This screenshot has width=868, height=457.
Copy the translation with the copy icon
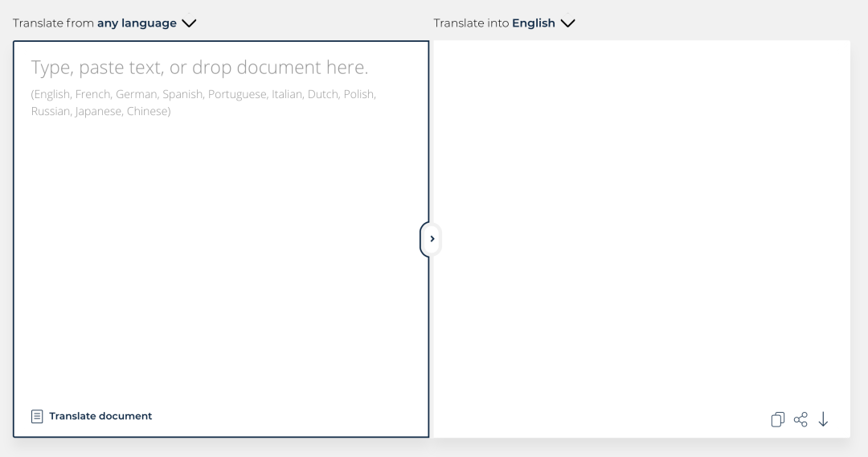[778, 419]
